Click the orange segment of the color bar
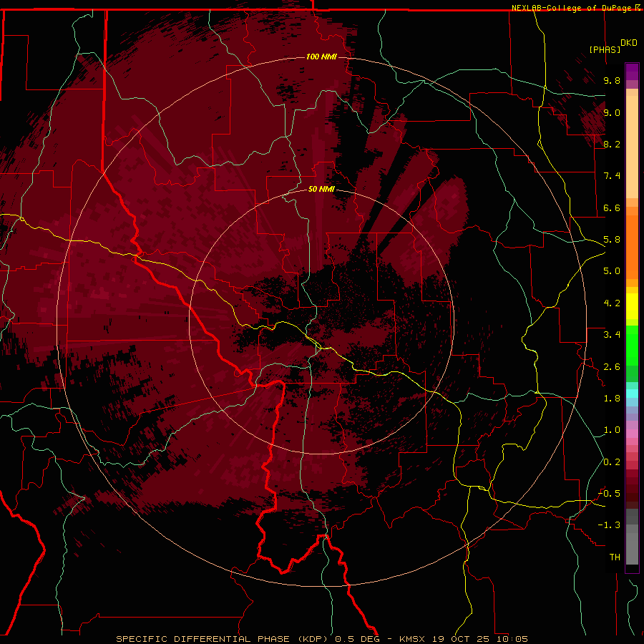Image resolution: width=644 pixels, height=644 pixels. click(632, 246)
